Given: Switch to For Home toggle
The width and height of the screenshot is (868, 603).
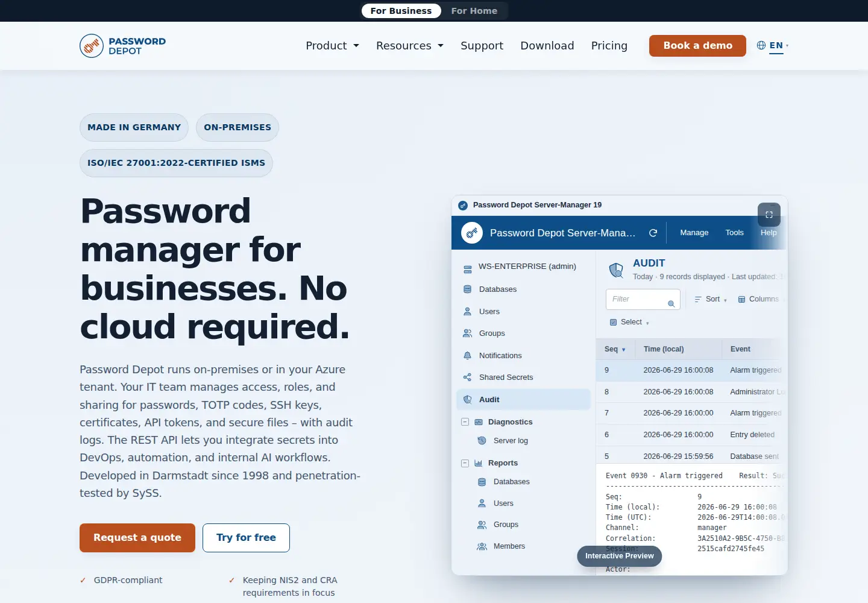Looking at the screenshot, I should [474, 11].
